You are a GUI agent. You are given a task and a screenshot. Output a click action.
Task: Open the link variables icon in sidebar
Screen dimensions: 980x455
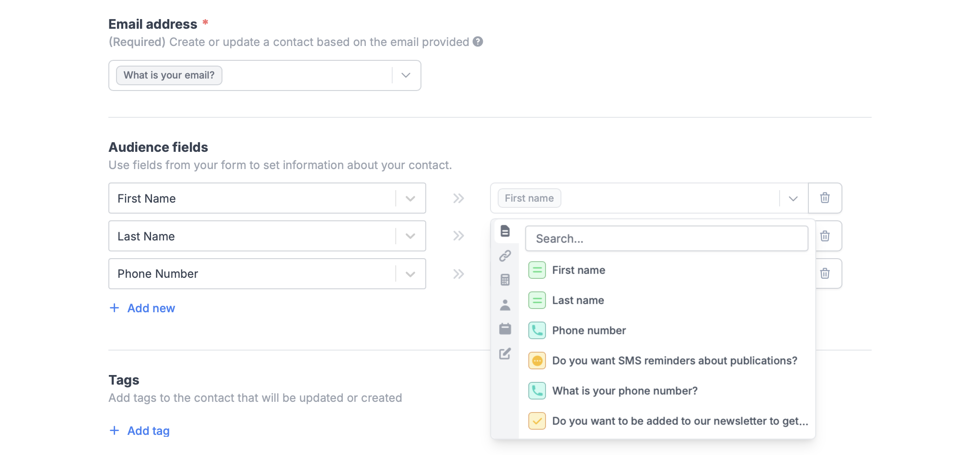click(x=505, y=256)
